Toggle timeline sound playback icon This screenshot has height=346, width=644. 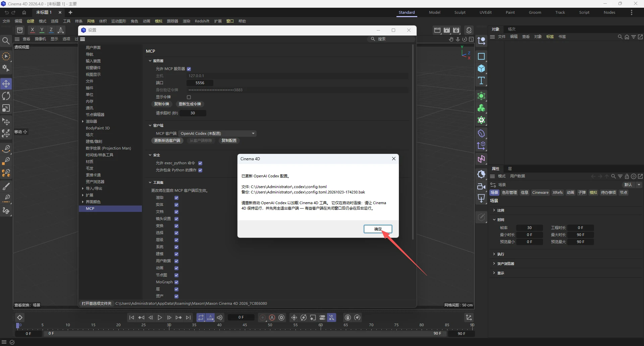click(x=220, y=318)
